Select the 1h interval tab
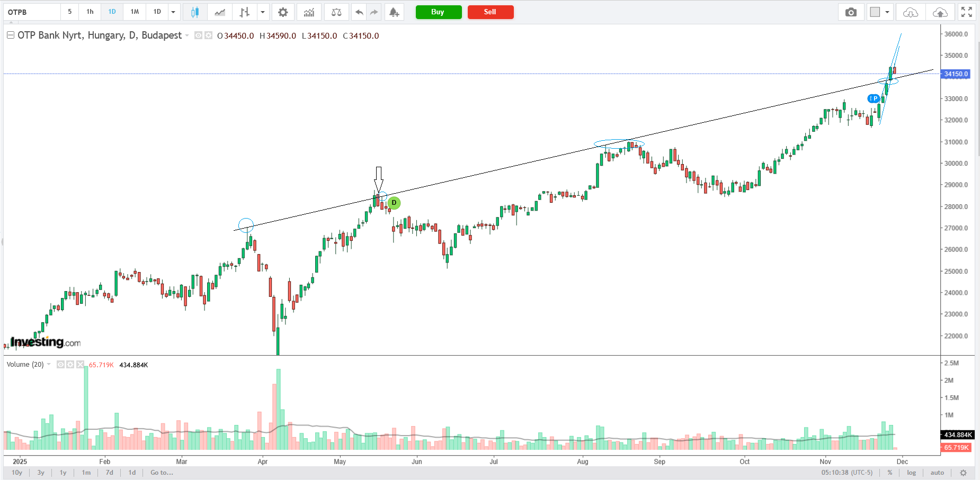 pyautogui.click(x=90, y=12)
